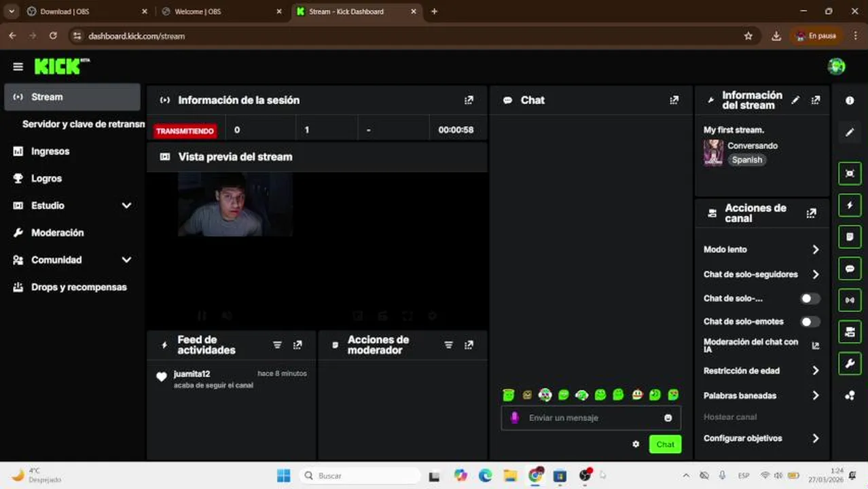The width and height of the screenshot is (868, 489).
Task: Click follower juamita12 in activity feed
Action: pyautogui.click(x=192, y=374)
